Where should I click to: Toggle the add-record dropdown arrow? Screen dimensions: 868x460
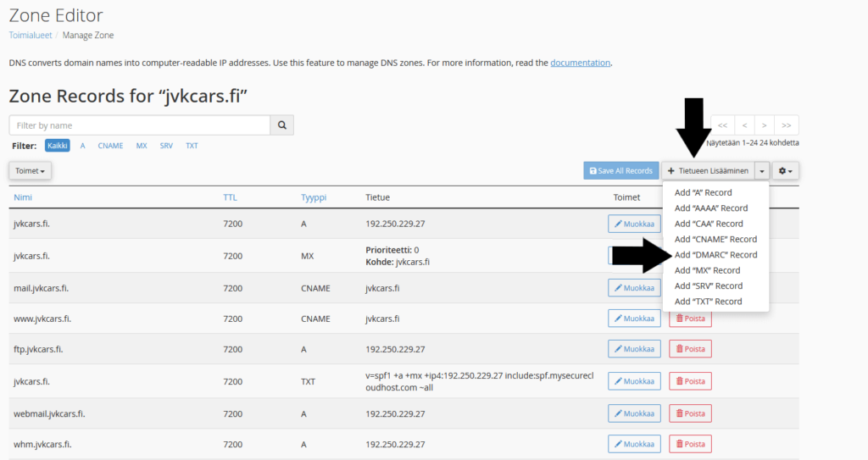(x=762, y=171)
